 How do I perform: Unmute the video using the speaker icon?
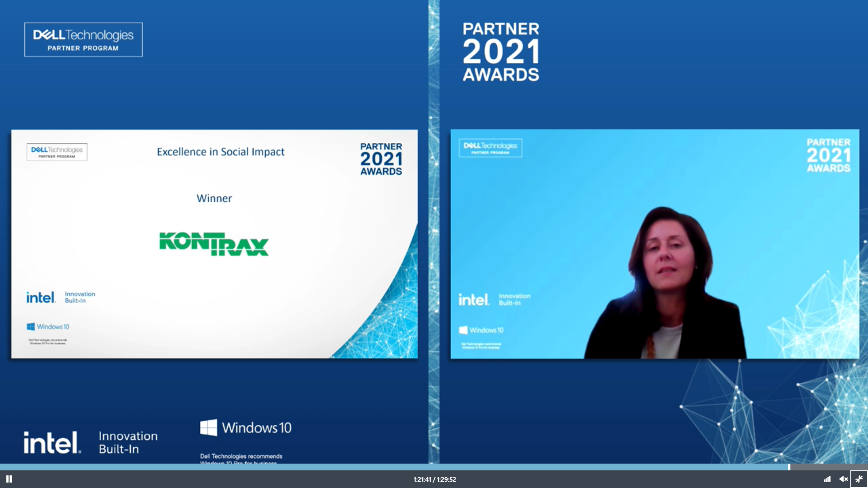point(844,479)
